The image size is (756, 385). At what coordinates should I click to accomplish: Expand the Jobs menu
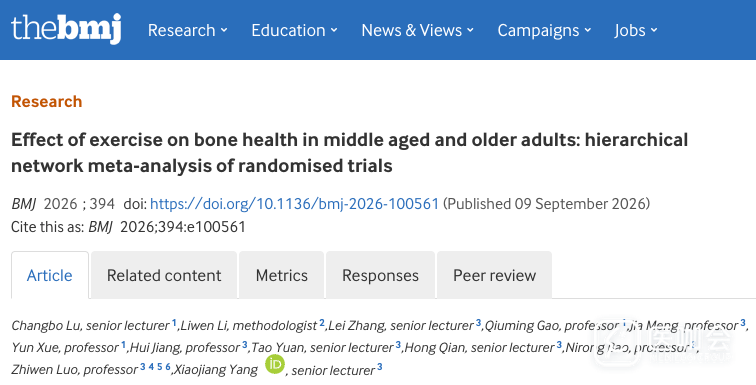(636, 30)
